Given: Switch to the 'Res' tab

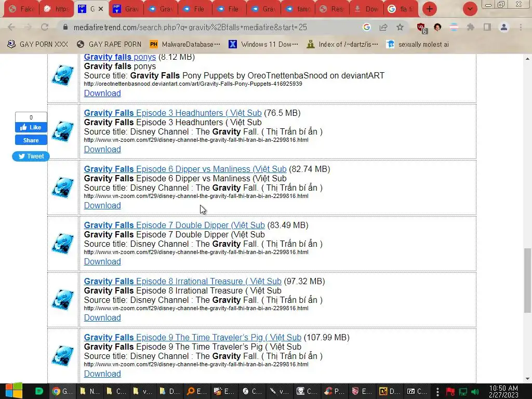Looking at the screenshot, I should [x=332, y=9].
